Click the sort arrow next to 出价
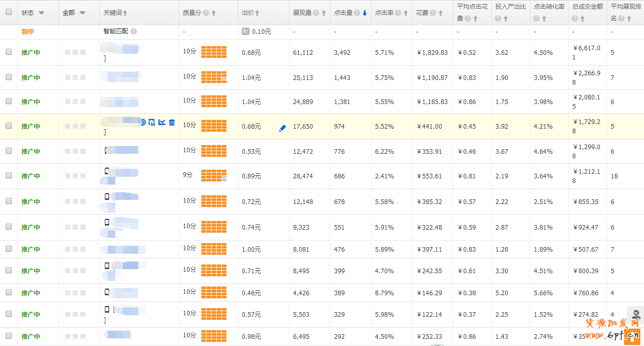The width and height of the screenshot is (644, 346). pyautogui.click(x=257, y=13)
